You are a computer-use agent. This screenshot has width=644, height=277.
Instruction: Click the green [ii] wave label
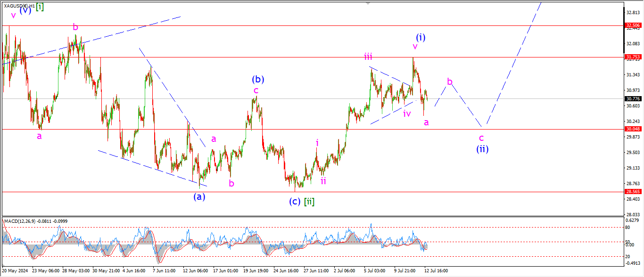(309, 202)
